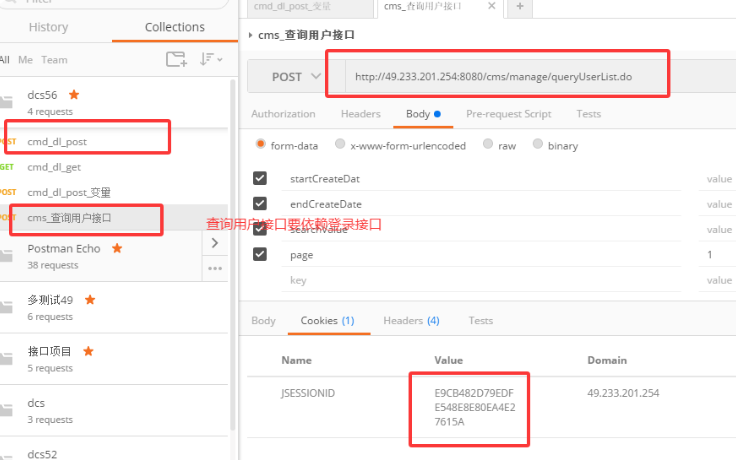
Task: Switch to the Collections tab
Action: tap(175, 27)
